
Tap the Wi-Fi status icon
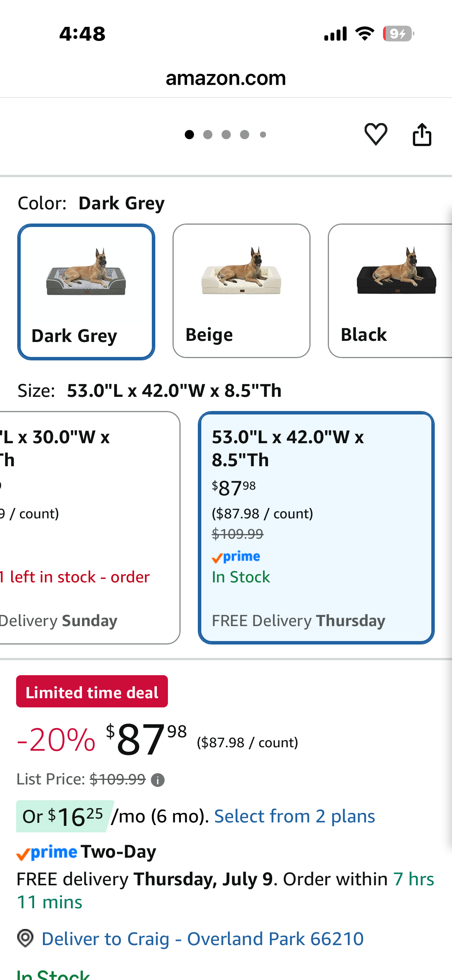click(x=365, y=34)
